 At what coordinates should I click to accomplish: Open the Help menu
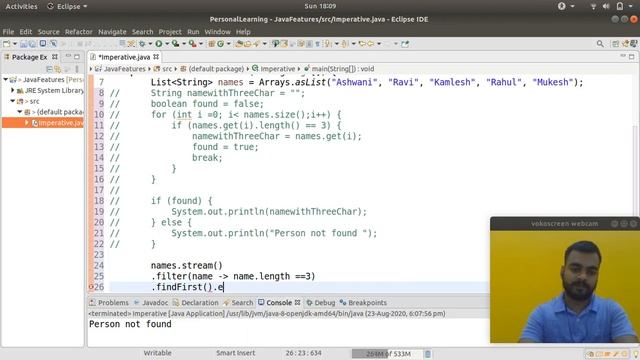243,31
